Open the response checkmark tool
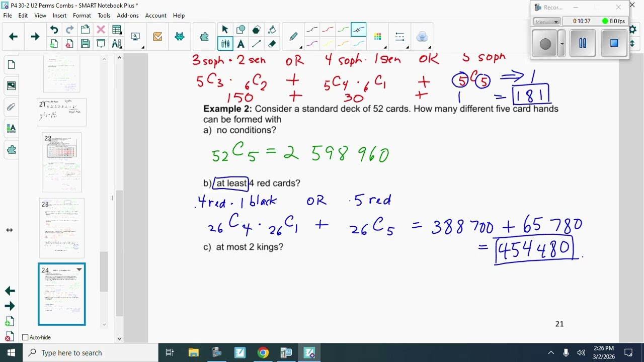644x362 pixels. pyautogui.click(x=157, y=37)
